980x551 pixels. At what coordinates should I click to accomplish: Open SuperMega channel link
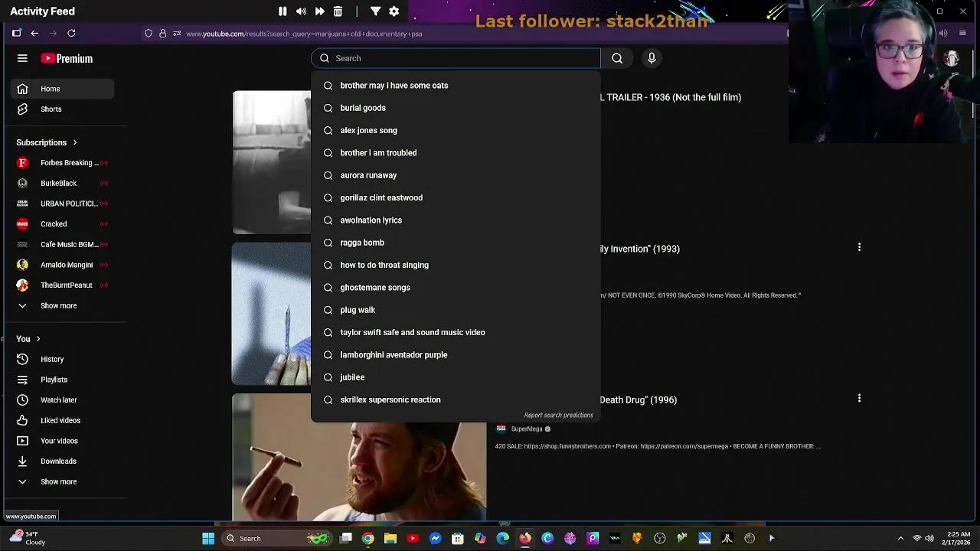click(527, 429)
